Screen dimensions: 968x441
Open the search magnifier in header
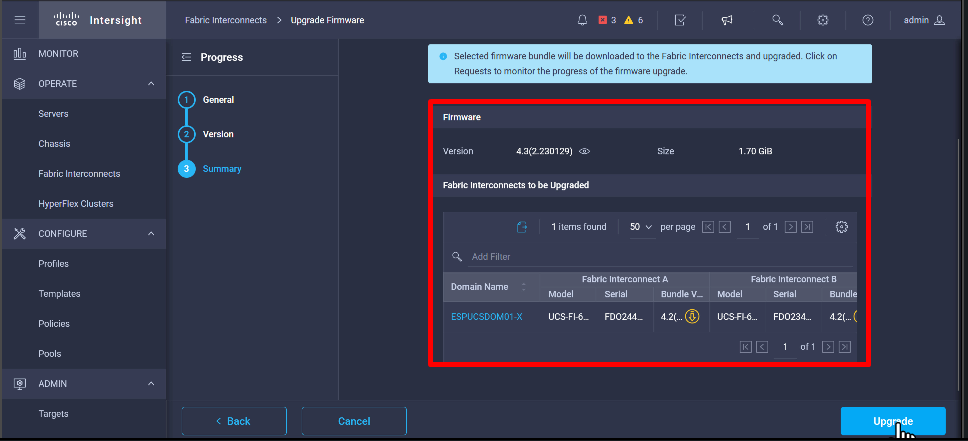[x=777, y=20]
